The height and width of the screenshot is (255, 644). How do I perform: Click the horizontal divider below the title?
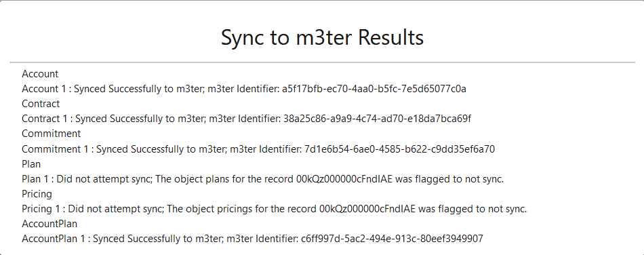click(322, 62)
